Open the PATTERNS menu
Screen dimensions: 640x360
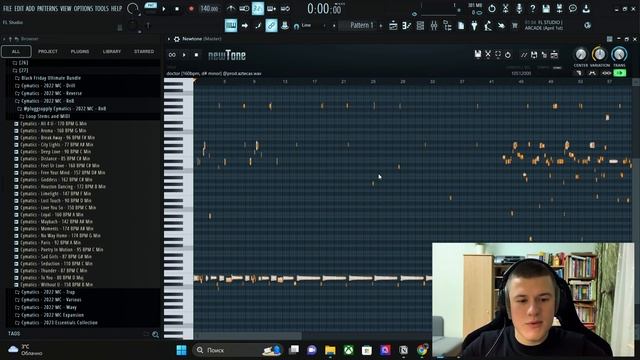coord(48,8)
